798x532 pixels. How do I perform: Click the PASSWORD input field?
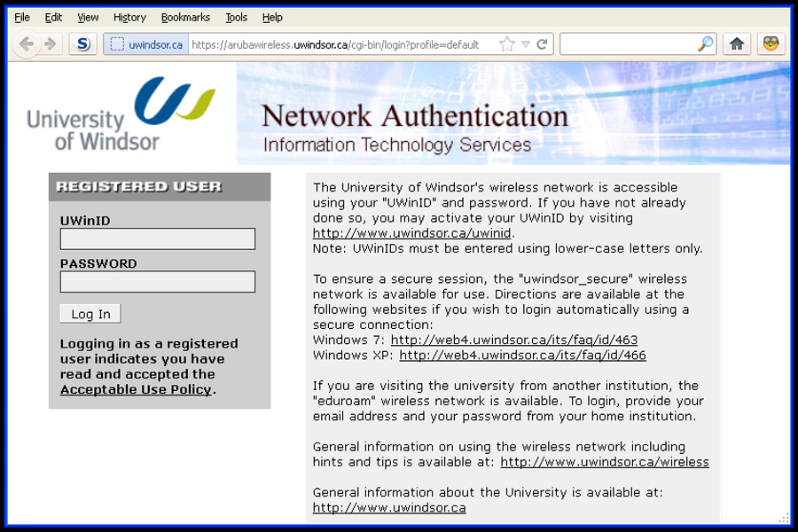tap(158, 282)
